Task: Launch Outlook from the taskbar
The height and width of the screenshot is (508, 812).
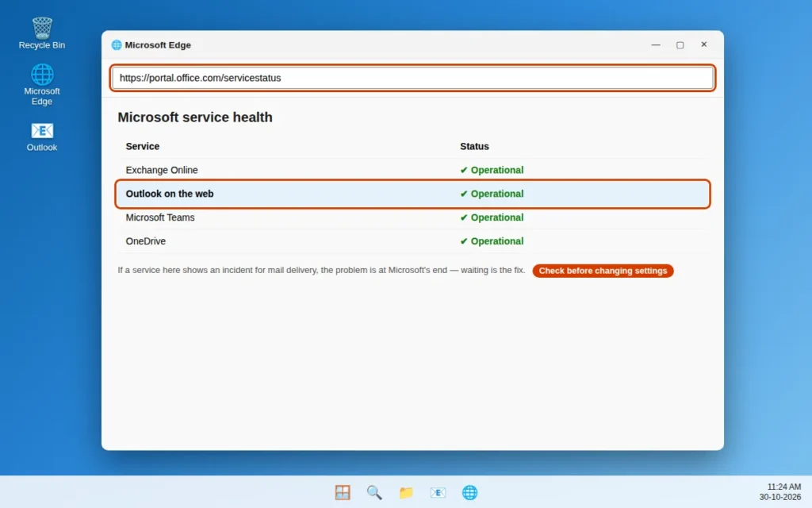Action: tap(438, 492)
